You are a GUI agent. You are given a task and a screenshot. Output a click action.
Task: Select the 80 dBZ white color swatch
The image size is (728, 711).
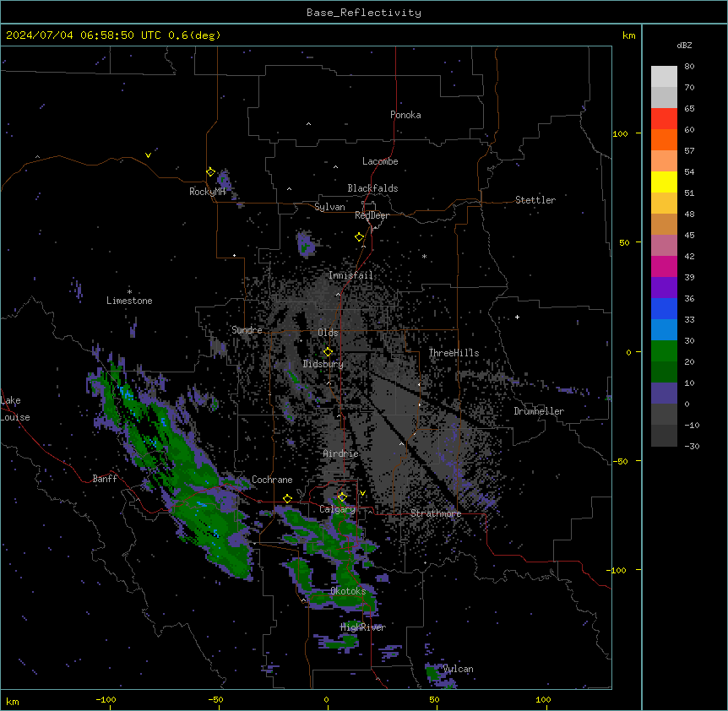pyautogui.click(x=664, y=77)
